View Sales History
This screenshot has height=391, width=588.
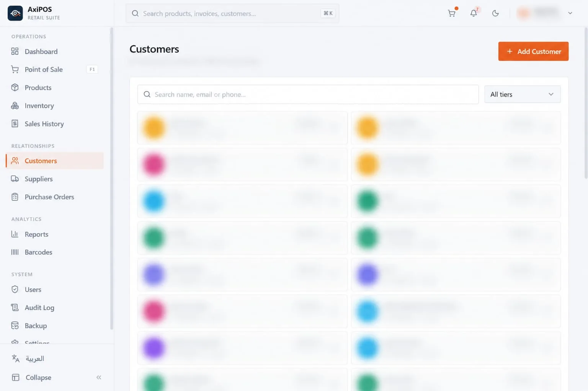55,124
